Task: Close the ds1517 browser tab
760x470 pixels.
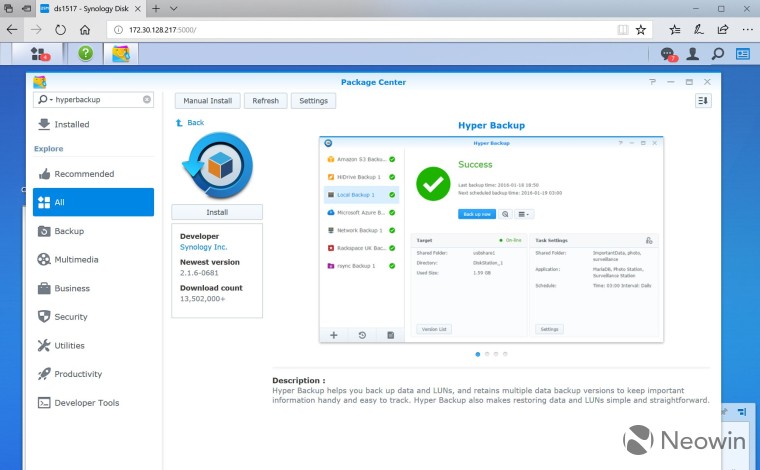Action: point(138,9)
